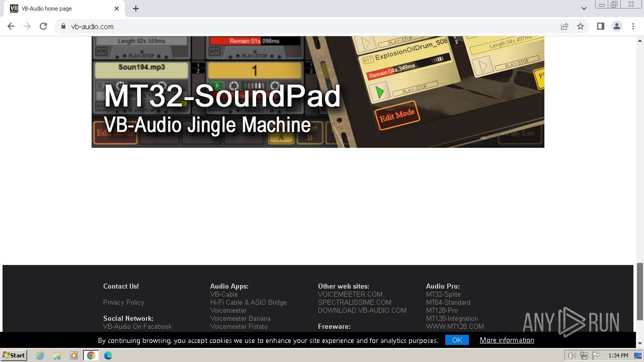Viewport: 644px width, 362px height.
Task: Visit DOWNLOAD.VB-AUDIO.COM
Action: 362,310
